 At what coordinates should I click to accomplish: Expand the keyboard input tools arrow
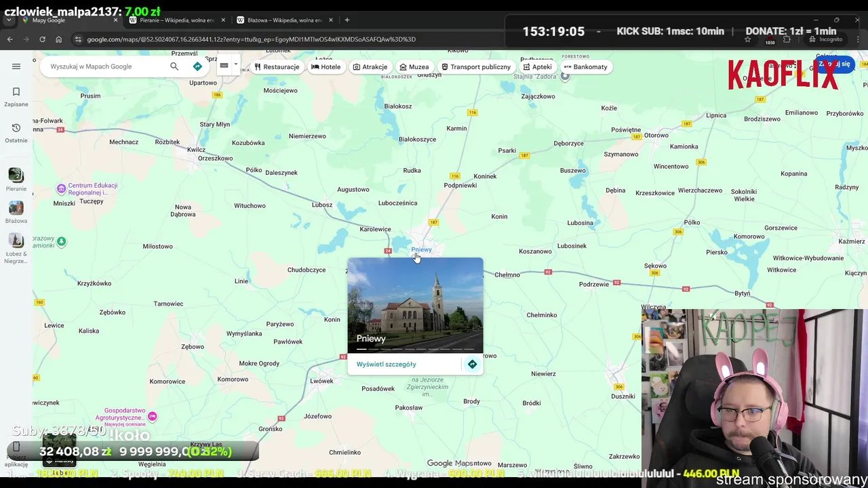(235, 66)
